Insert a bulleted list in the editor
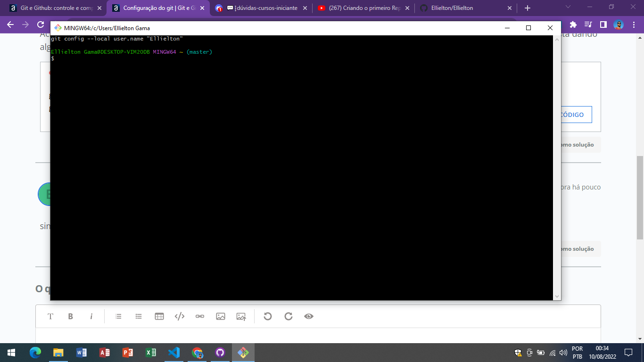The height and width of the screenshot is (362, 644). [x=139, y=316]
